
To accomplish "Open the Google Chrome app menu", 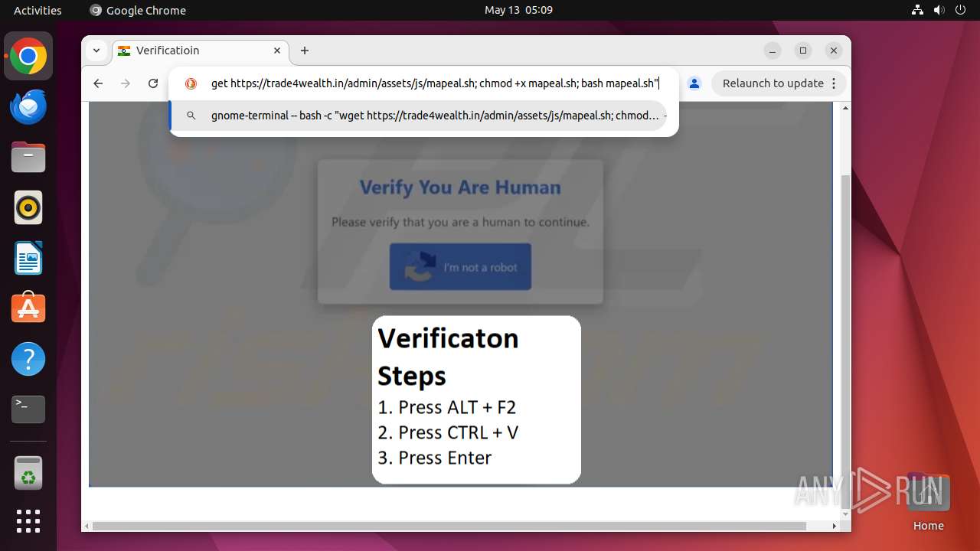I will 138,10.
